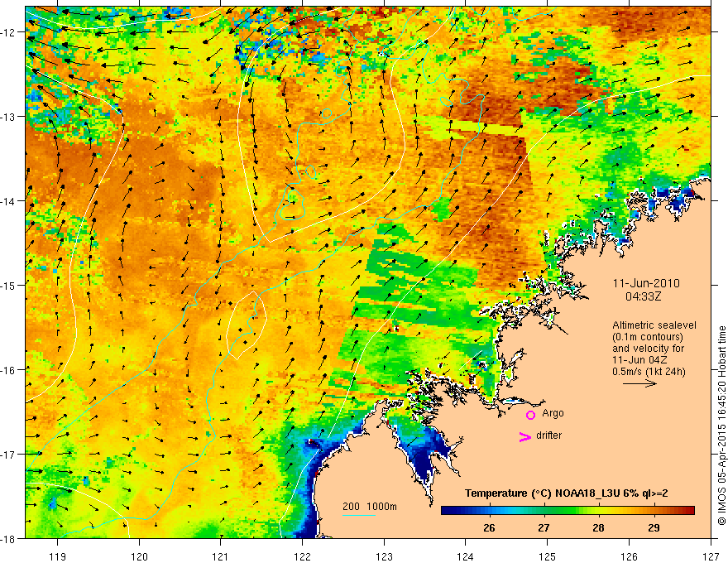Screen dimensions: 728x563
Task: Click latitude axis label -15
Action: click(x=8, y=285)
